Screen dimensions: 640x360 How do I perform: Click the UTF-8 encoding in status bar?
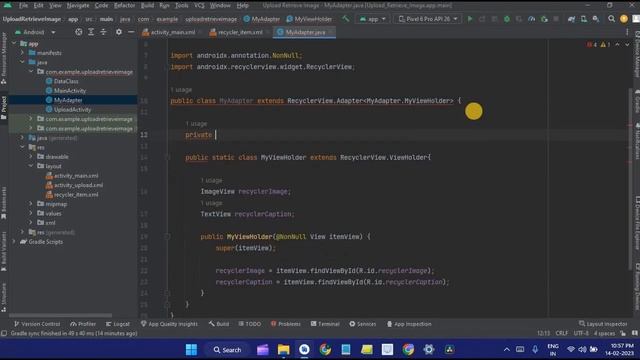click(x=581, y=333)
